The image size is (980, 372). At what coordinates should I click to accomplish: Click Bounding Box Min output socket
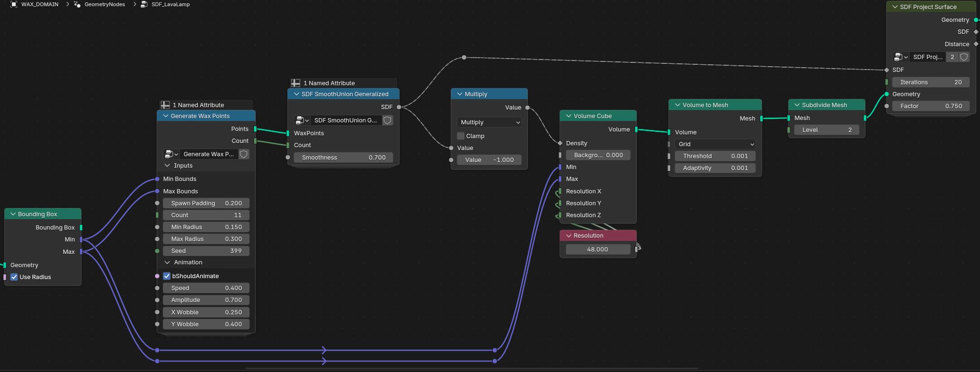pyautogui.click(x=81, y=240)
